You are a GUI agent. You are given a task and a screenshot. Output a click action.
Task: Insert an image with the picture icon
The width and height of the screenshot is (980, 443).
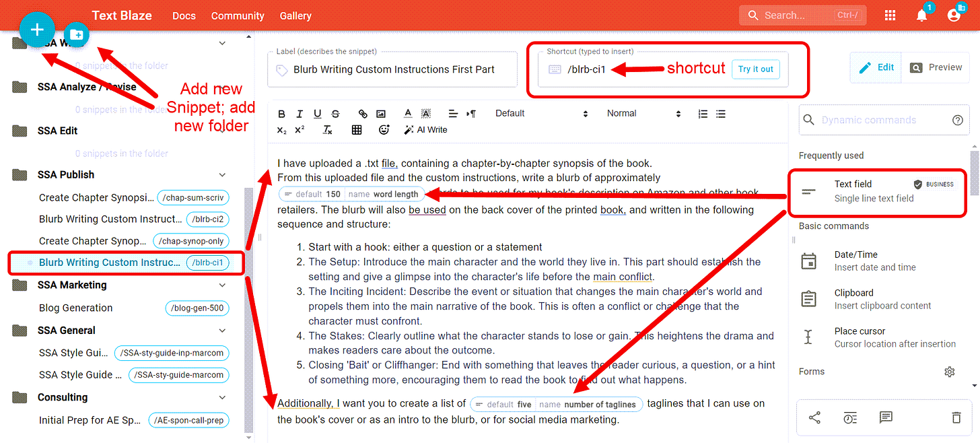(381, 114)
